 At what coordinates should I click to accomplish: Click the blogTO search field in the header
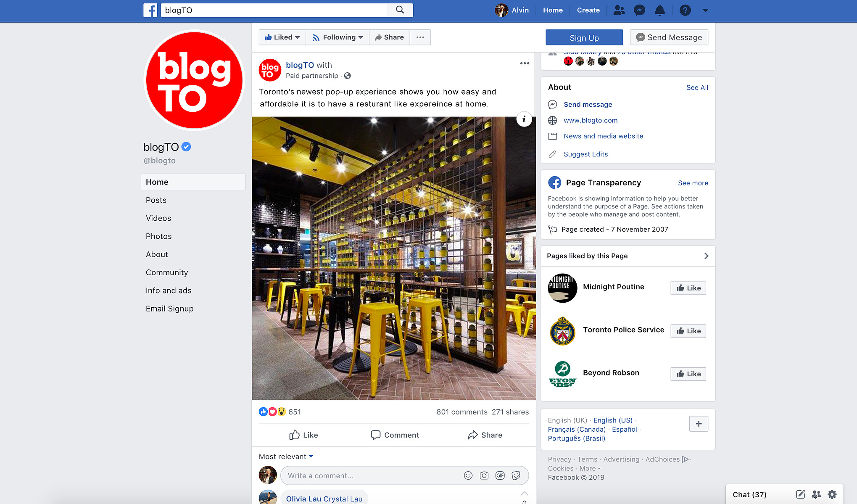point(274,10)
